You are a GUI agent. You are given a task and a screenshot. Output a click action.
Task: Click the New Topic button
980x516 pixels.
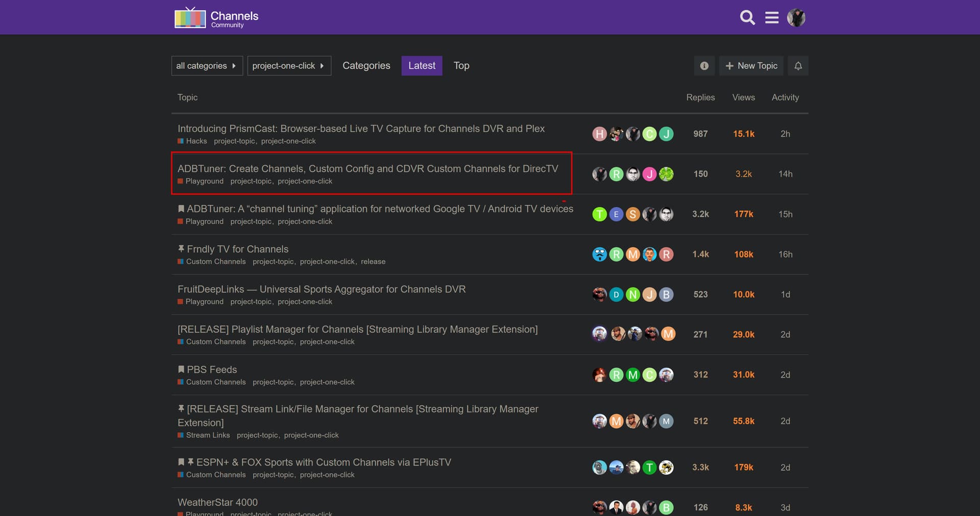tap(751, 66)
